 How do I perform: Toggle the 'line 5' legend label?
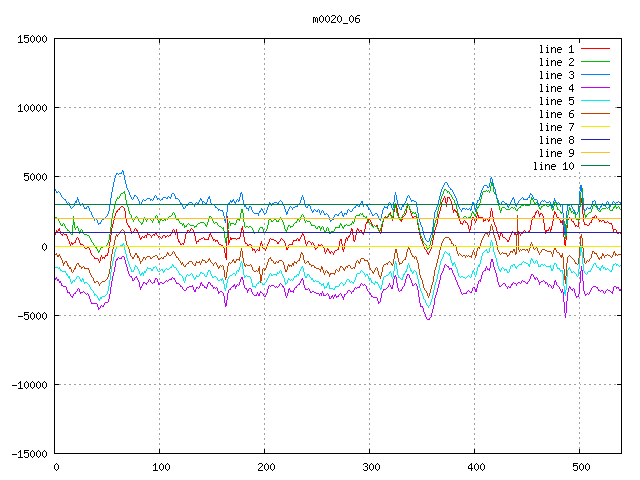coord(556,101)
